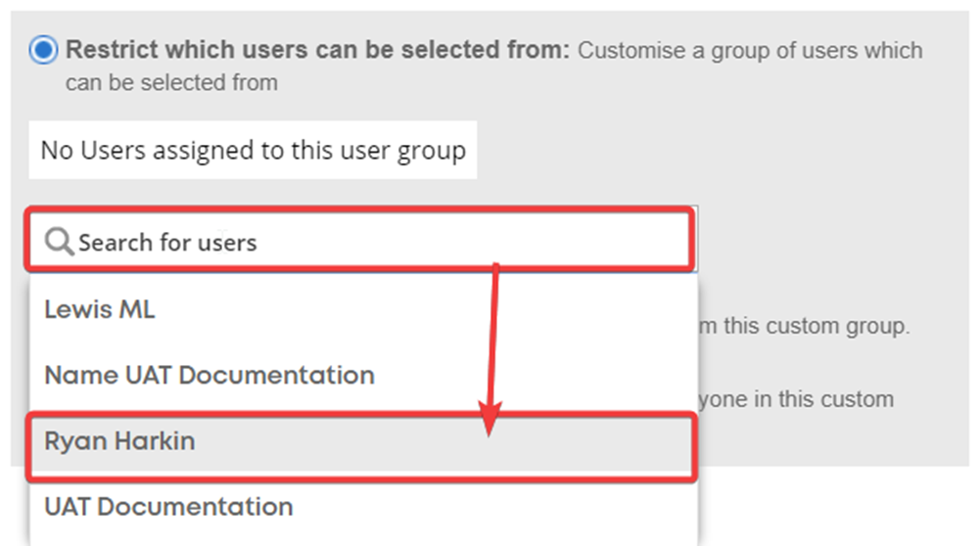Select the last entry, UAT Documentation
This screenshot has height=546, width=980.
362,507
